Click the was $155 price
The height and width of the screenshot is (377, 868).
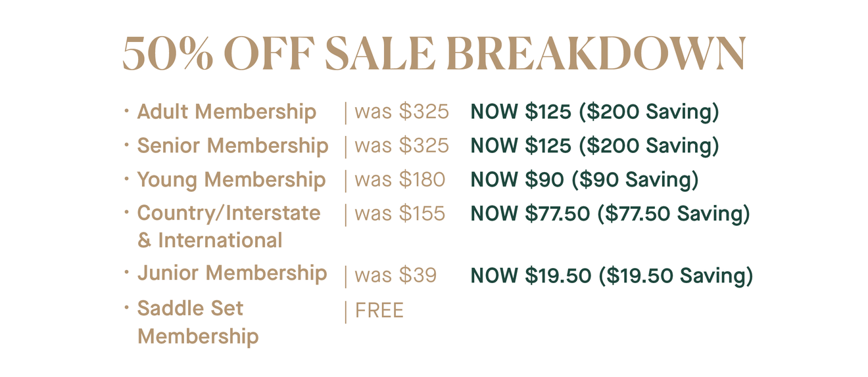click(399, 213)
